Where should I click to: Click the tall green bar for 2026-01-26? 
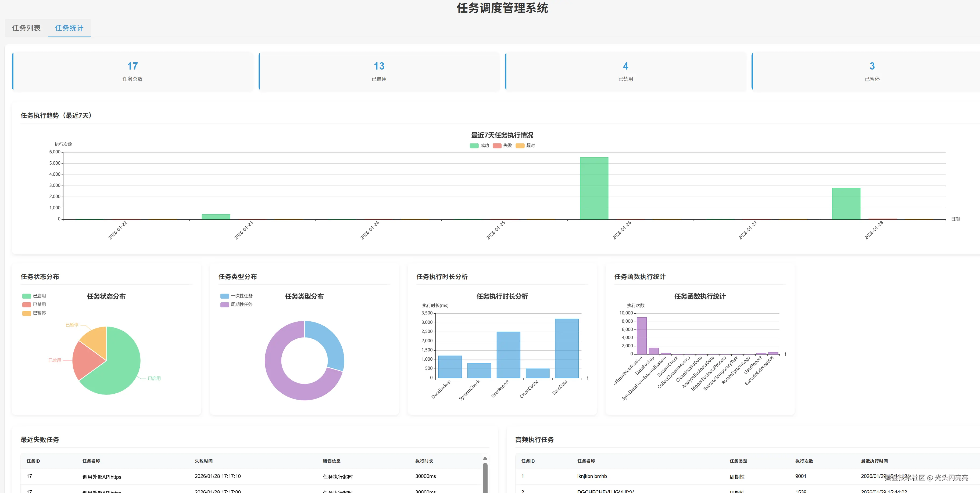[594, 188]
